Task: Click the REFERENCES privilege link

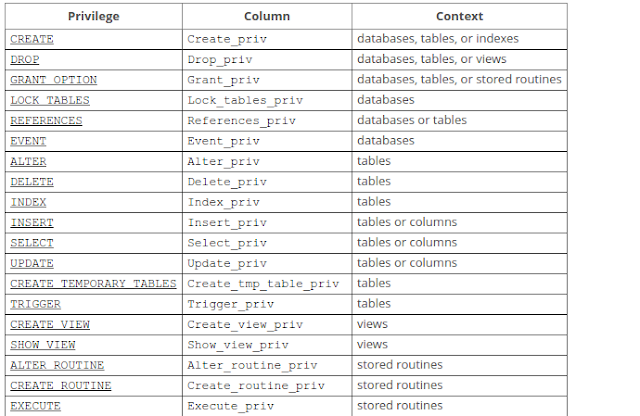Action: (46, 121)
